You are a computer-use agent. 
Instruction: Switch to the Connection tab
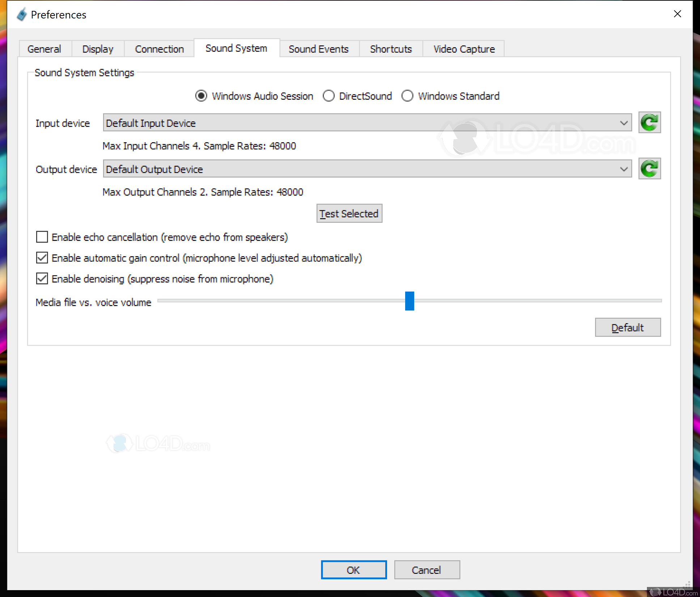pyautogui.click(x=159, y=49)
